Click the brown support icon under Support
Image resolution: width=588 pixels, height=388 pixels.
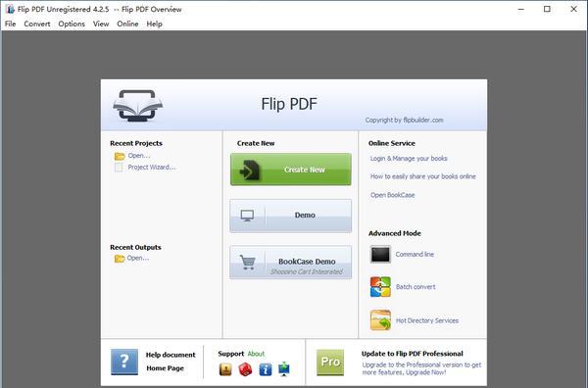tap(225, 369)
